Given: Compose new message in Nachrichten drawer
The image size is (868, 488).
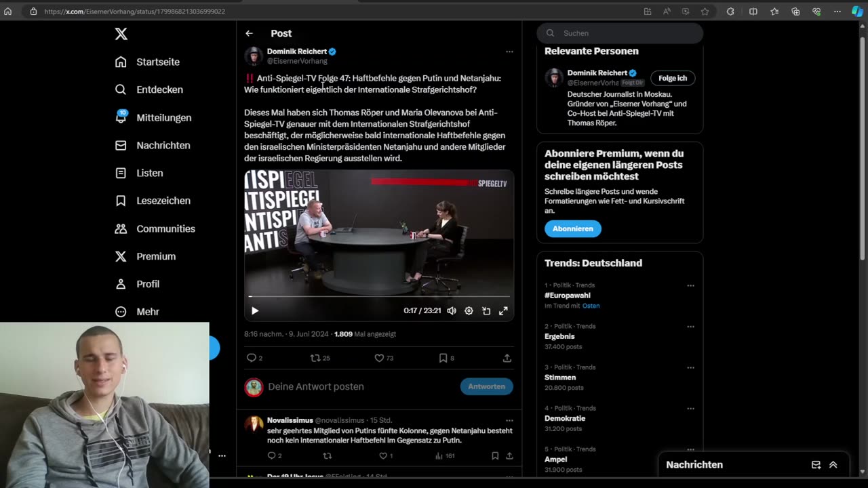Looking at the screenshot, I should click(816, 465).
